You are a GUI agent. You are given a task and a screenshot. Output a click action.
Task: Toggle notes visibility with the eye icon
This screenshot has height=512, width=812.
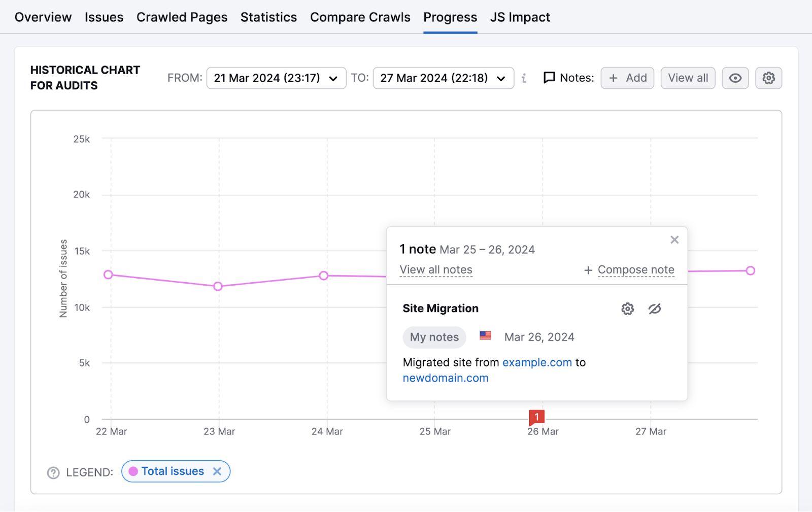pyautogui.click(x=735, y=78)
